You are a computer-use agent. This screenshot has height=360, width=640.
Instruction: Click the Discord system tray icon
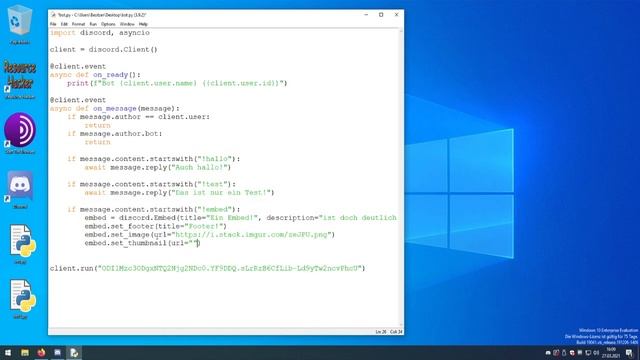click(548, 353)
